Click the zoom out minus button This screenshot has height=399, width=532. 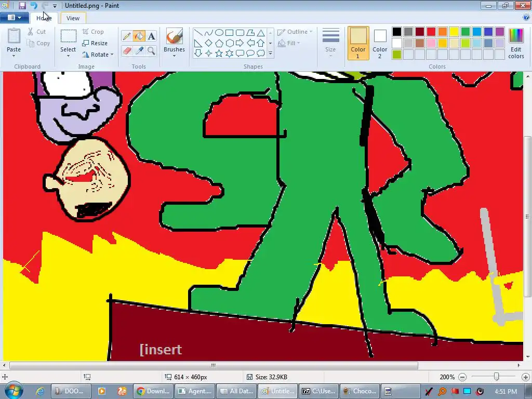click(462, 377)
